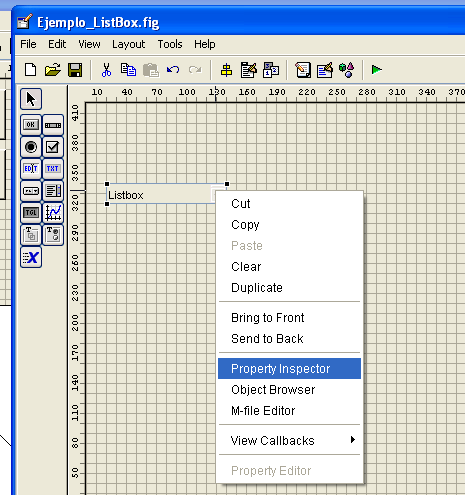Select the Check Box component tool
Viewport: 465px width, 495px height.
[x=53, y=147]
